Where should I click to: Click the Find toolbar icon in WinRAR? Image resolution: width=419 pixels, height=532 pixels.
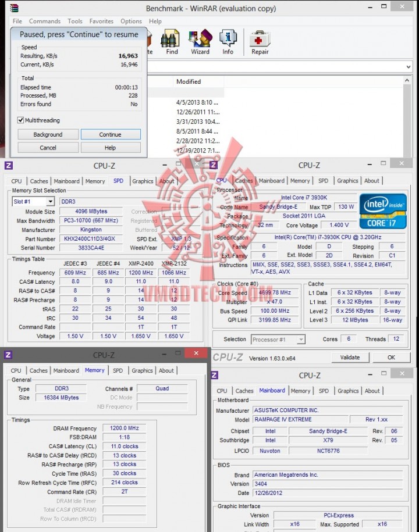(172, 42)
